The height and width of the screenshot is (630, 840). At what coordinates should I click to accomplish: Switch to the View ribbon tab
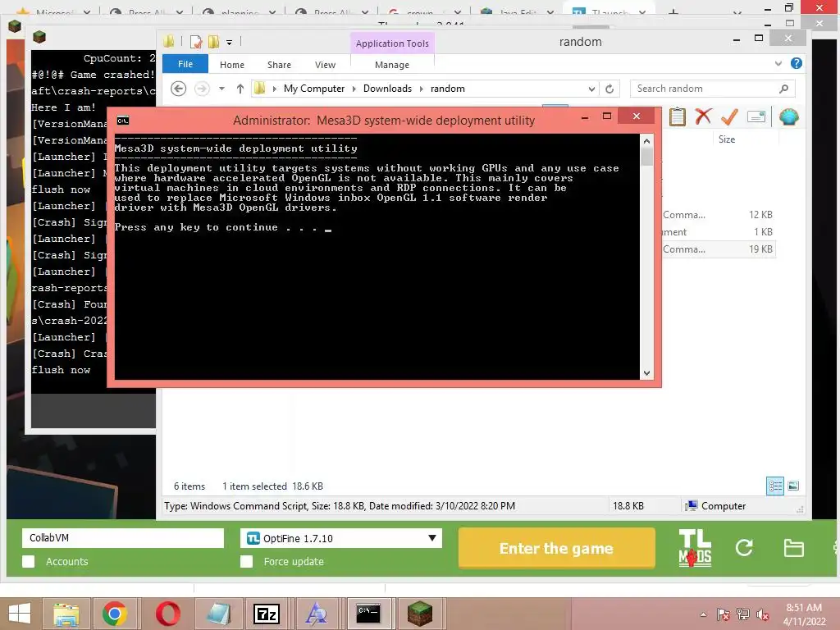click(x=325, y=65)
